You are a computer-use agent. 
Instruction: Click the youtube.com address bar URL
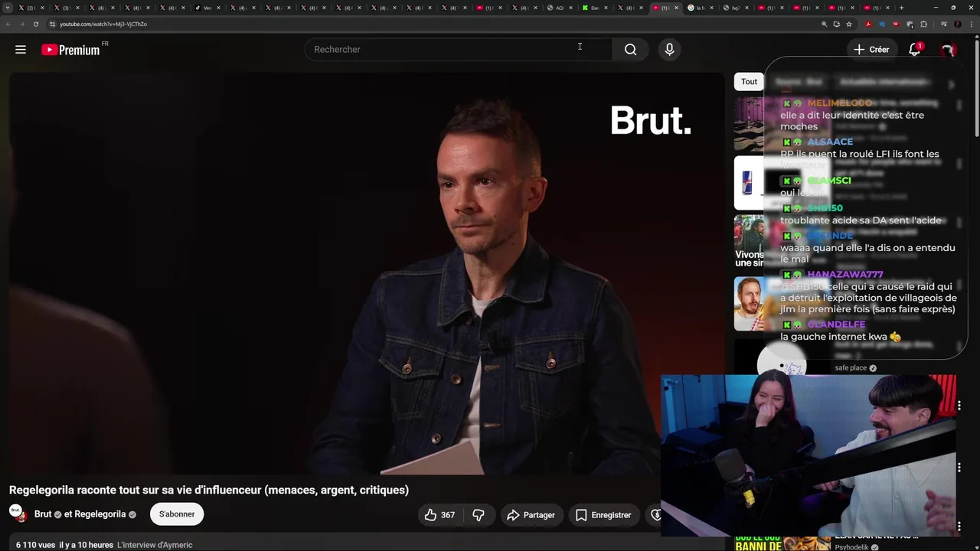(103, 24)
